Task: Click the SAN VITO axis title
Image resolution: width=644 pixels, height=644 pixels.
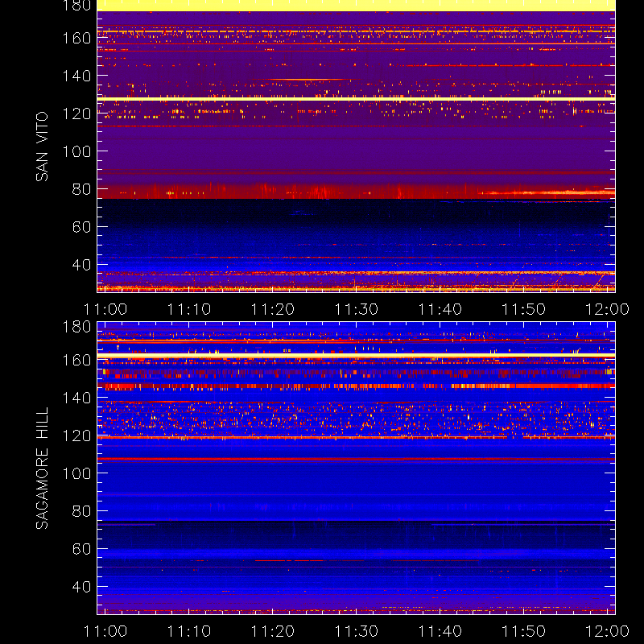Action: 42,147
